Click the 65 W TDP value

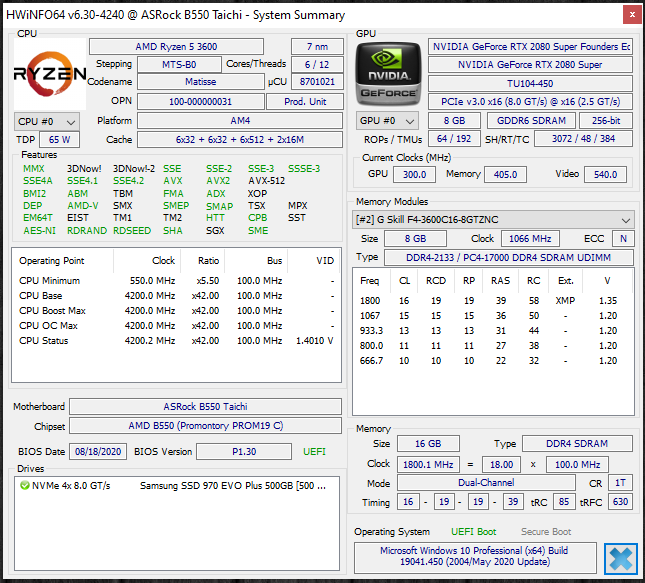point(59,139)
